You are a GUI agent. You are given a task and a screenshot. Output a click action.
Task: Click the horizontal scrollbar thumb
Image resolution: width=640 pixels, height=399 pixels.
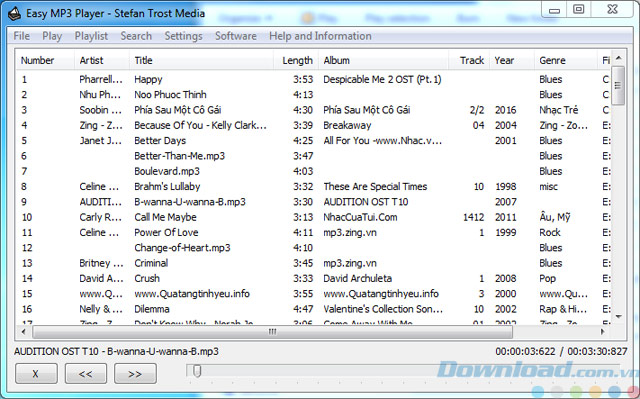click(x=272, y=332)
